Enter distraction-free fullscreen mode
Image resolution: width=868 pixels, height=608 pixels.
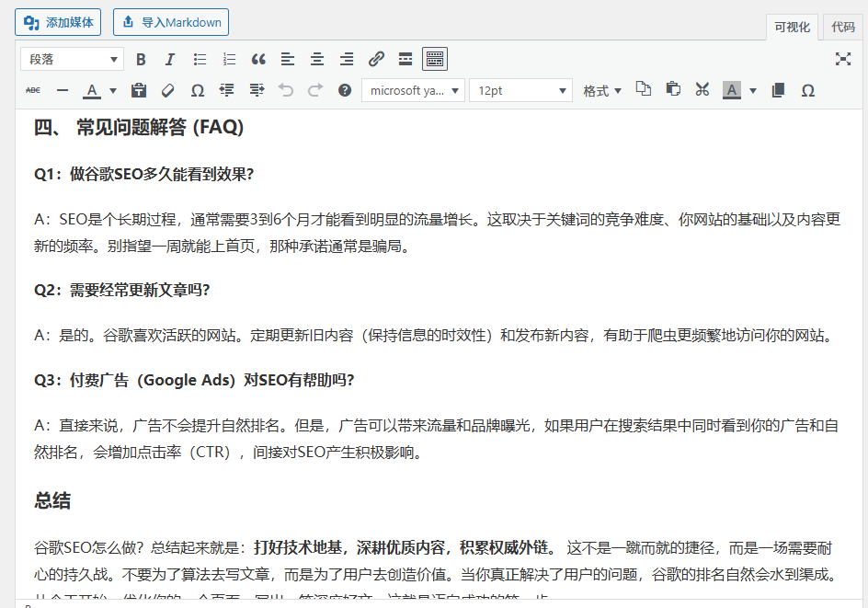pos(843,59)
